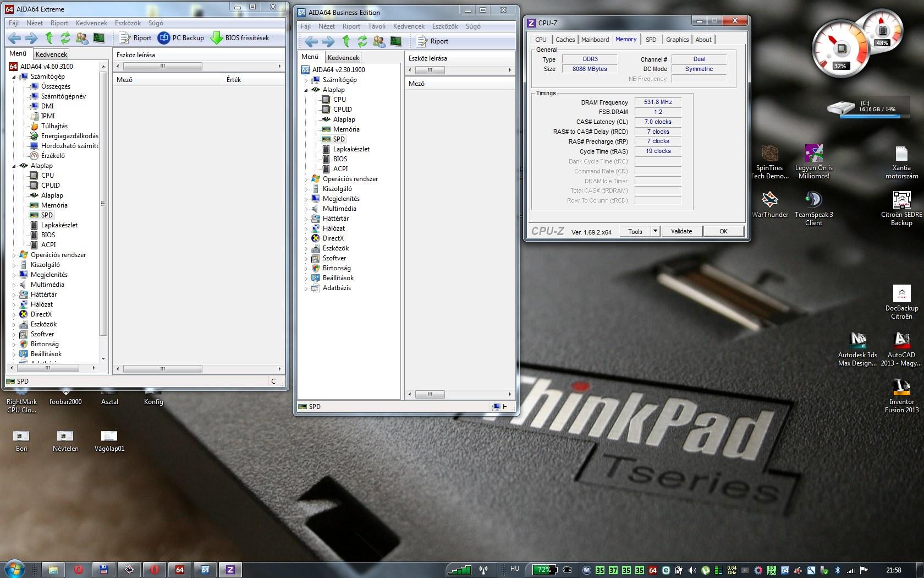This screenshot has height=578, width=924.
Task: Click Refresh icon in AIDA64 Business toolbar
Action: (362, 41)
